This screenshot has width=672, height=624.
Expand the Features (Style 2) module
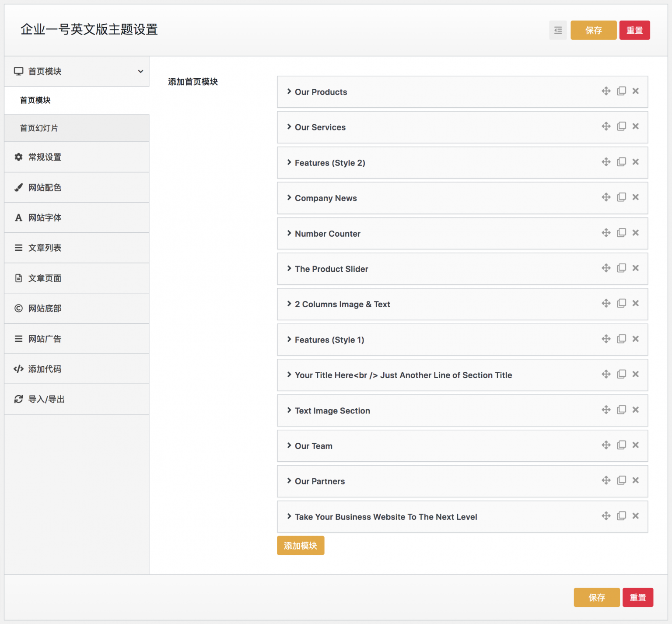click(x=329, y=163)
